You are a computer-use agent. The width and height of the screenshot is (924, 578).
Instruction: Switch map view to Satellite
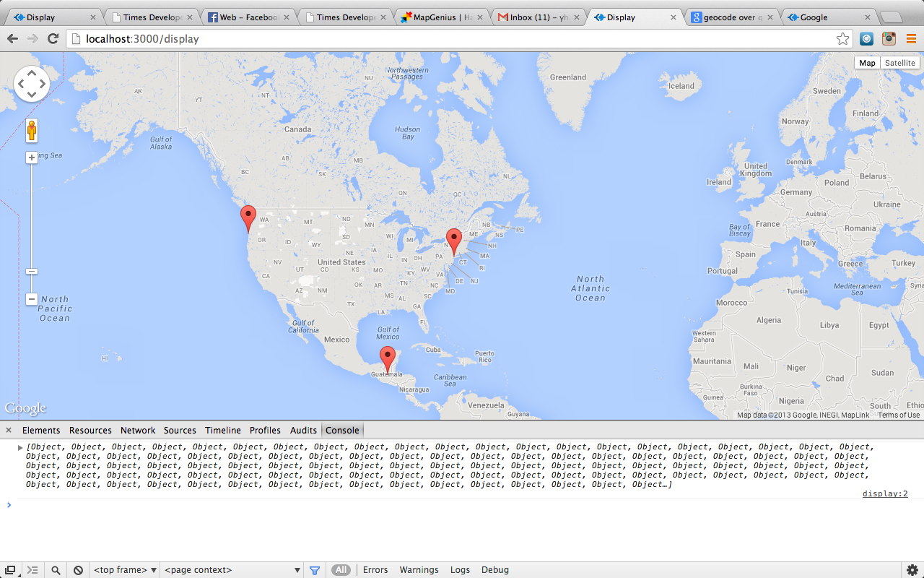tap(899, 63)
